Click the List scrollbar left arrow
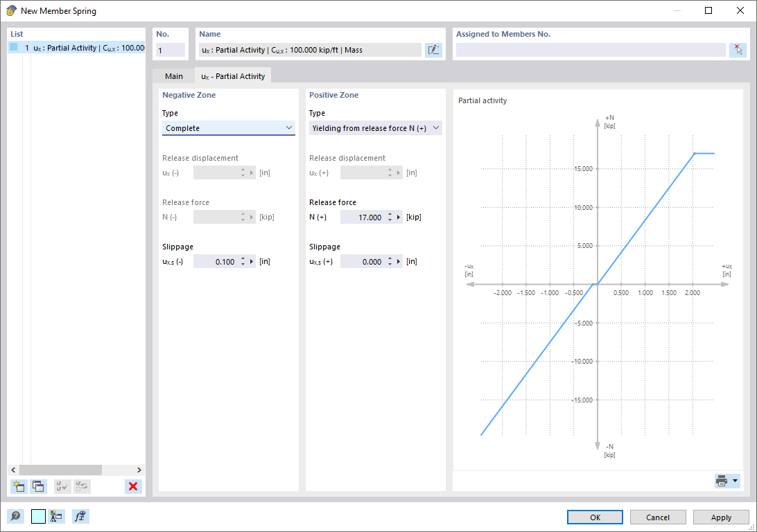The height and width of the screenshot is (532, 757). tap(14, 470)
